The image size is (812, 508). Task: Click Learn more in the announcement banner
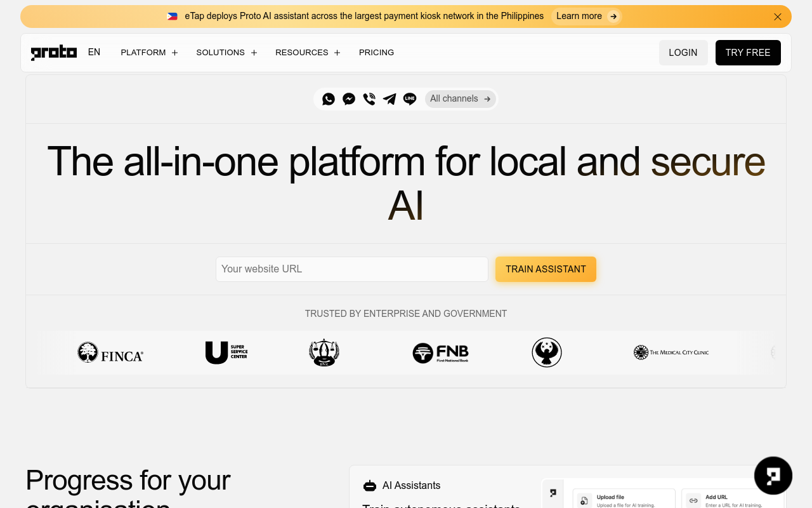586,17
